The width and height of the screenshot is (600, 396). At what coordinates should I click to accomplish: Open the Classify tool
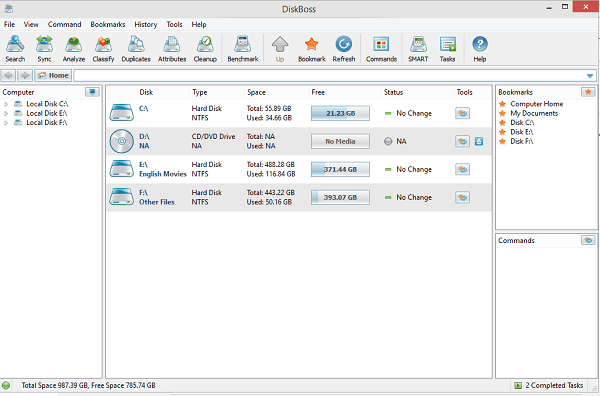point(103,49)
